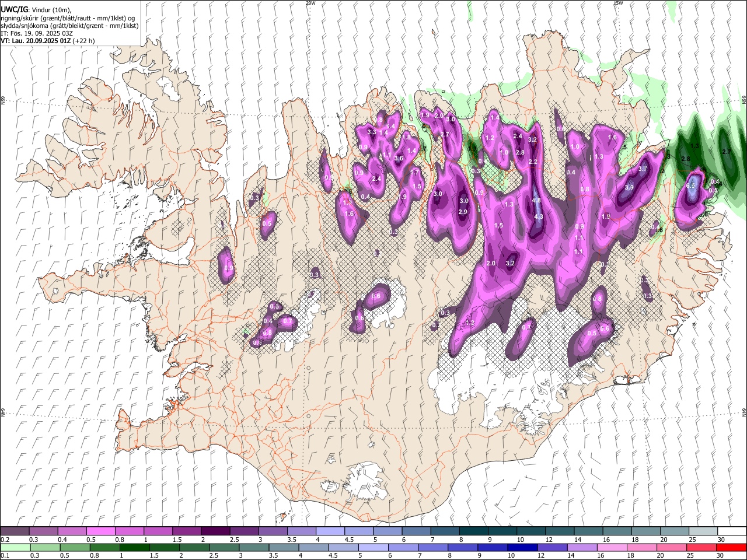Screen dimensions: 747x560
Task: Click the white 30 swatch in the snow legend
Action: (732, 531)
